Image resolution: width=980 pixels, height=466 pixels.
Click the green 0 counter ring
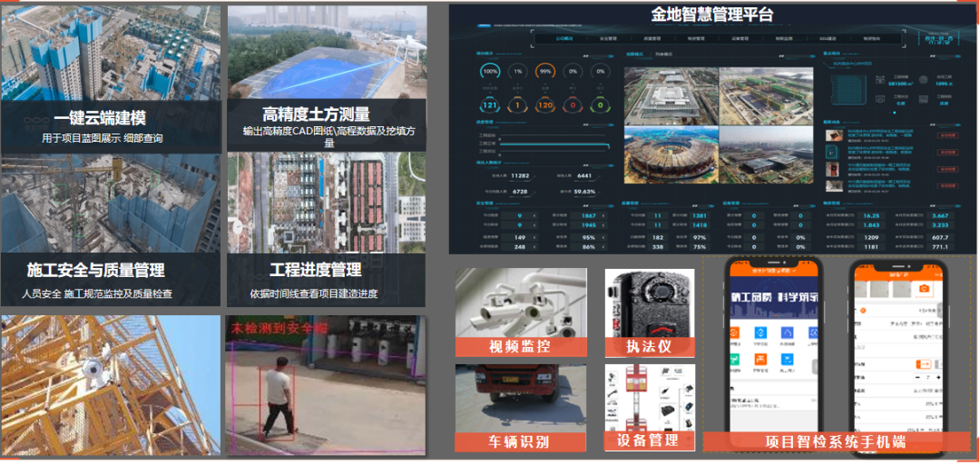tap(600, 105)
